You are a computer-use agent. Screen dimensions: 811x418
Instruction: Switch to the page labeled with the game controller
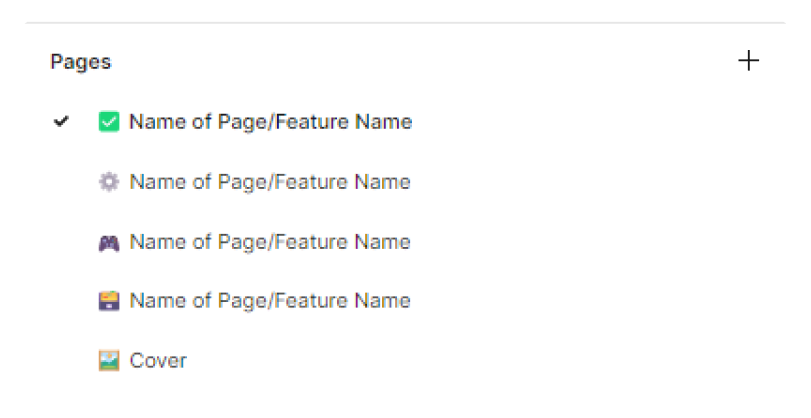click(270, 242)
